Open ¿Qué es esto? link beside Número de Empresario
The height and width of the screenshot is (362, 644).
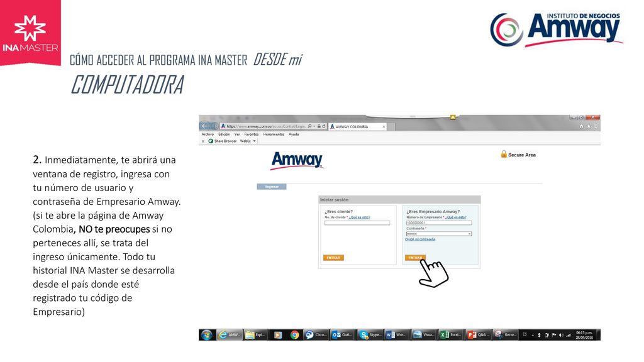point(456,217)
